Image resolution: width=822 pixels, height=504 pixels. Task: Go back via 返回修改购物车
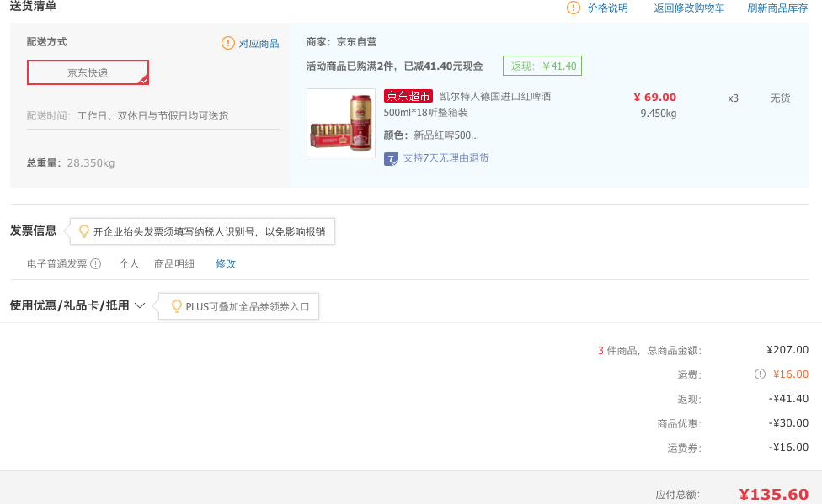689,8
